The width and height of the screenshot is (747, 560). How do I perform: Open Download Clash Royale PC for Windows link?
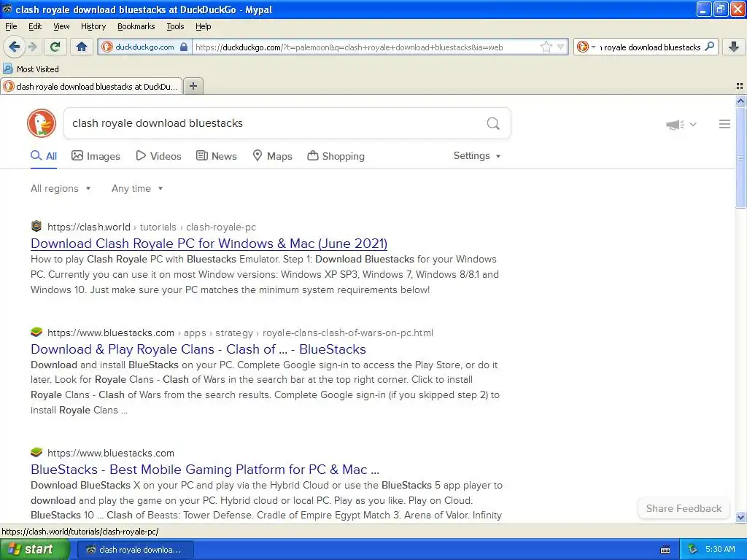[209, 244]
